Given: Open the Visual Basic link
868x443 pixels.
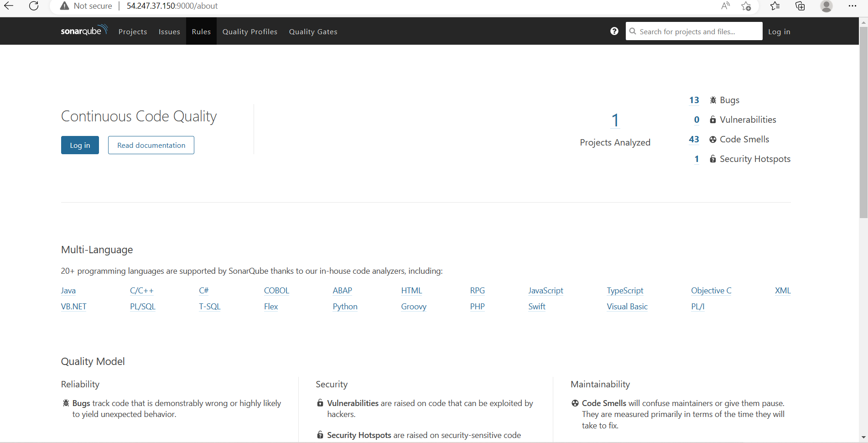Looking at the screenshot, I should (627, 307).
